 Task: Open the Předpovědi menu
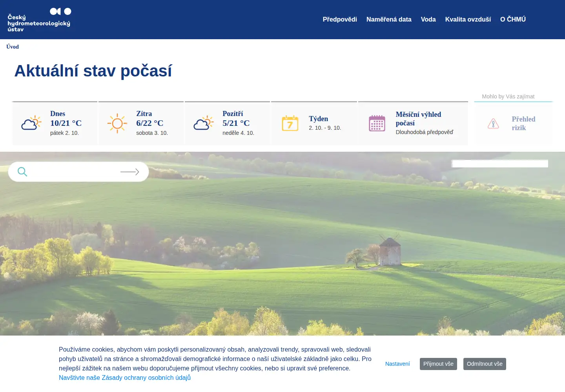tap(340, 19)
